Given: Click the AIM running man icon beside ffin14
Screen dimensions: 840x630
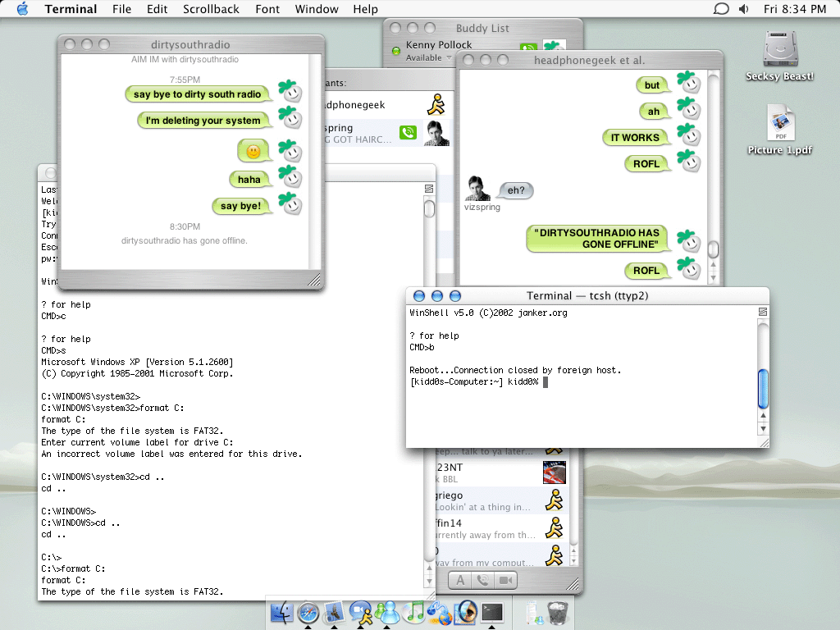Looking at the screenshot, I should pyautogui.click(x=555, y=527).
